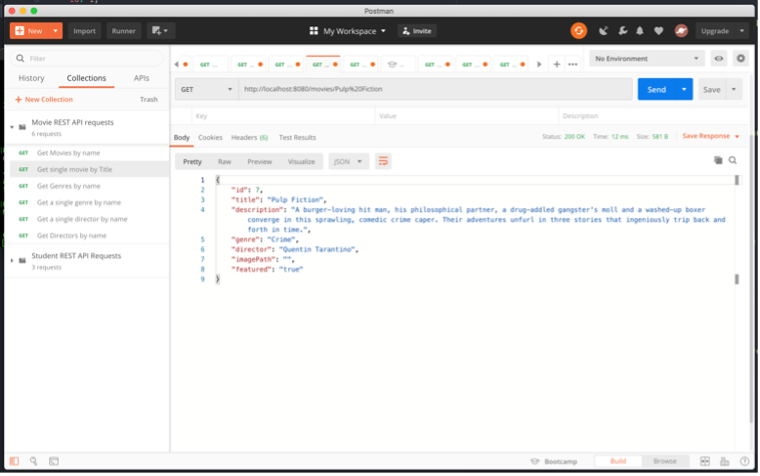
Task: Select the Collections tab
Action: 86,78
